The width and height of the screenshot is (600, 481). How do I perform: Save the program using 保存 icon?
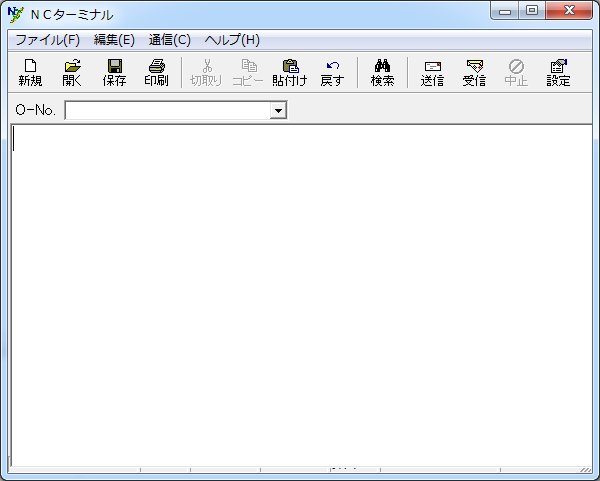(114, 72)
